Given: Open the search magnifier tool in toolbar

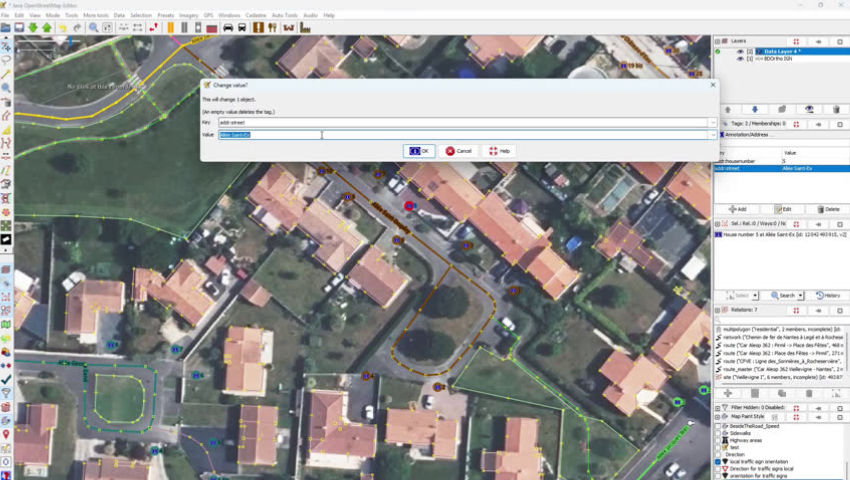Looking at the screenshot, I should (93, 27).
